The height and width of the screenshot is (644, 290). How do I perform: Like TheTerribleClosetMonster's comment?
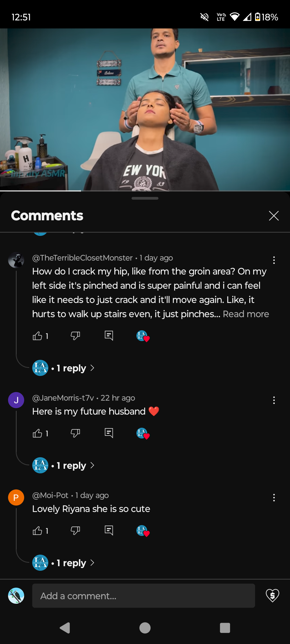click(37, 336)
